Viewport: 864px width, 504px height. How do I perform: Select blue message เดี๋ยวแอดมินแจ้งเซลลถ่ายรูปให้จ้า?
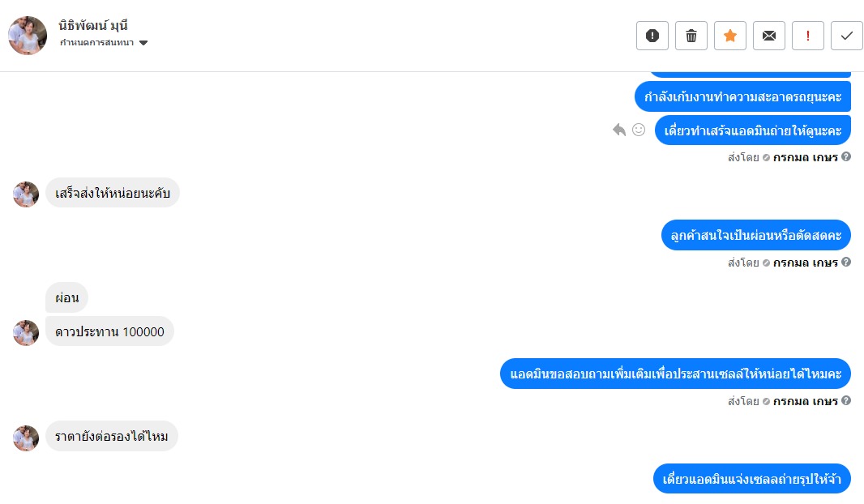tap(752, 479)
